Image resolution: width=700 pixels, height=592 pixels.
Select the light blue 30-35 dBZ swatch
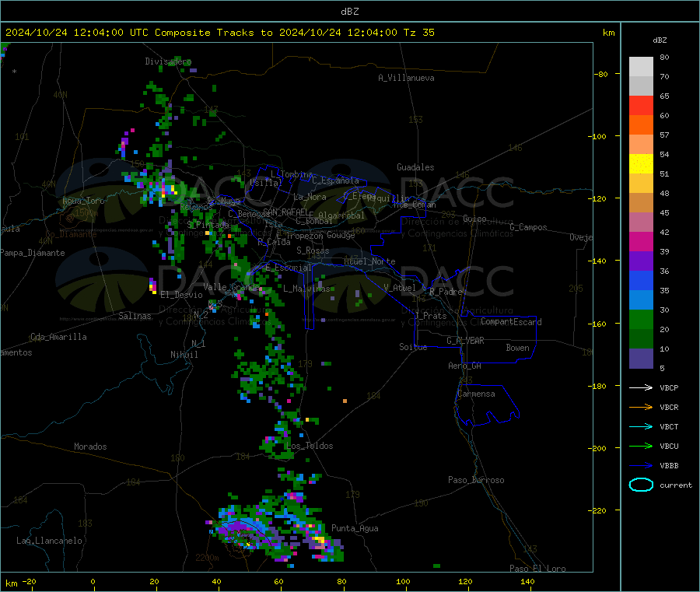pyautogui.click(x=641, y=300)
